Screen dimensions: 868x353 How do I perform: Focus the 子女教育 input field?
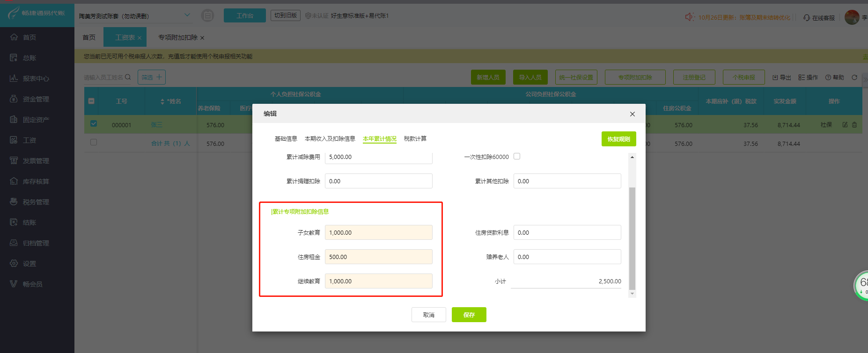coord(379,232)
